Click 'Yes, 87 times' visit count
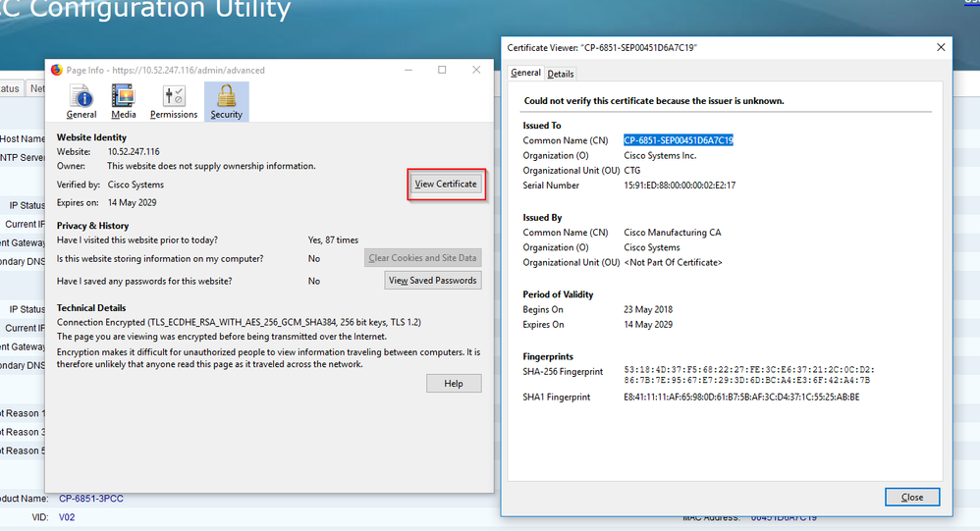The width and height of the screenshot is (980, 531). 333,240
